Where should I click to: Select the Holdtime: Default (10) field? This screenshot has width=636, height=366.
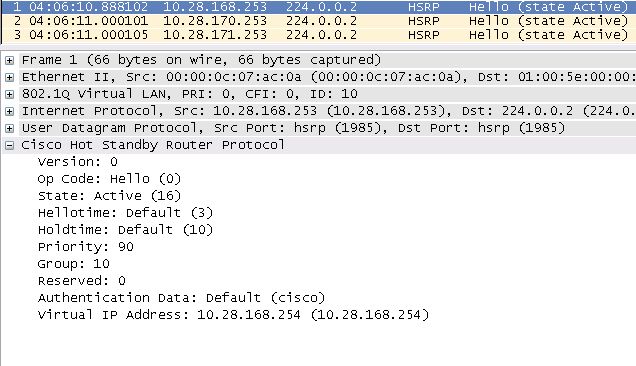(125, 230)
